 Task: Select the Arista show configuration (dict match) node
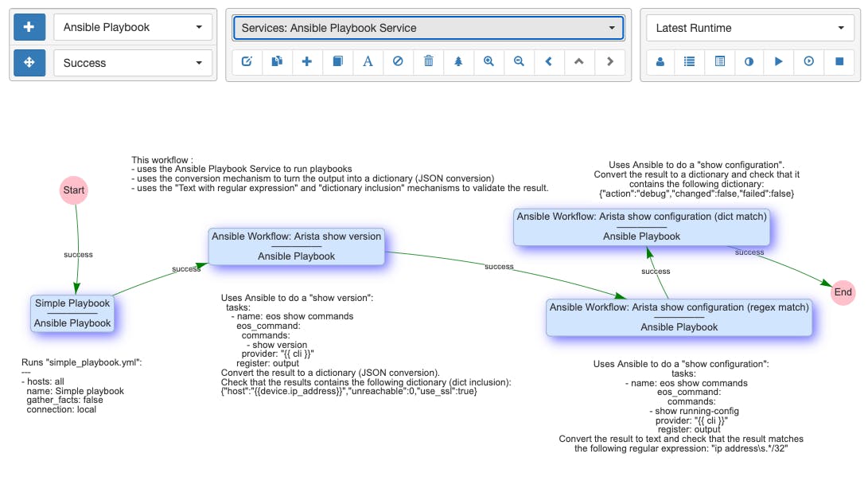641,226
